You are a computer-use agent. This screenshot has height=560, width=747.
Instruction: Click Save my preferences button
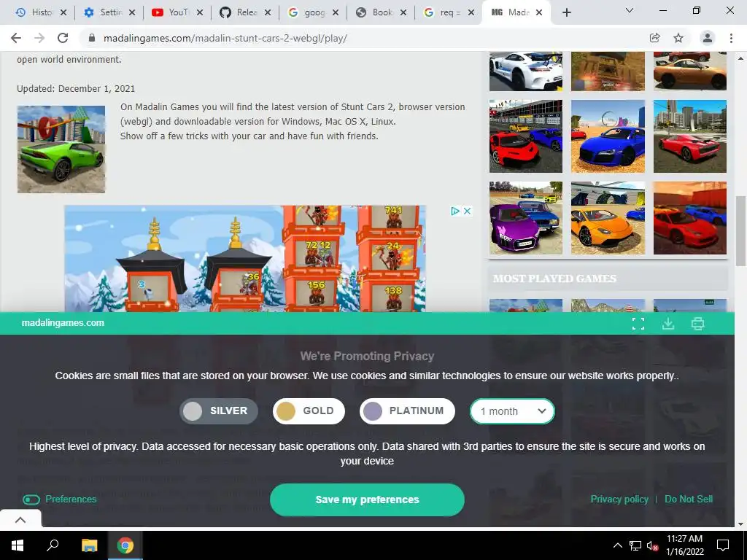(367, 499)
